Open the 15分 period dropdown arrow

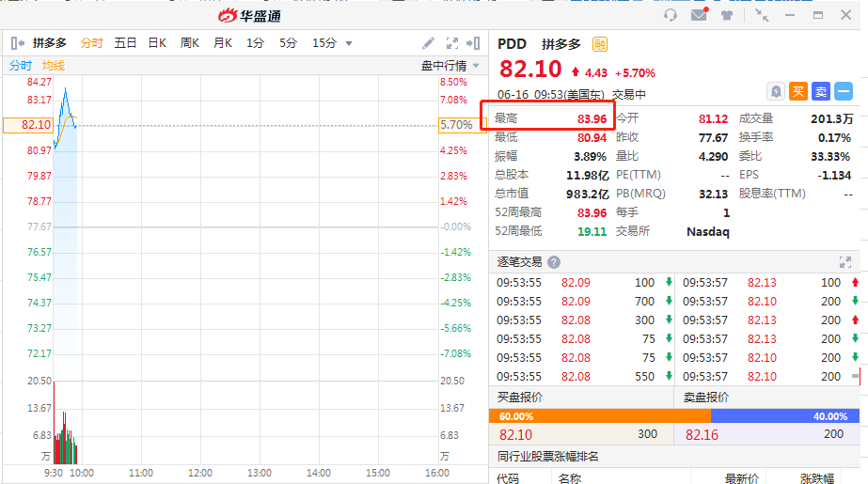click(x=349, y=43)
